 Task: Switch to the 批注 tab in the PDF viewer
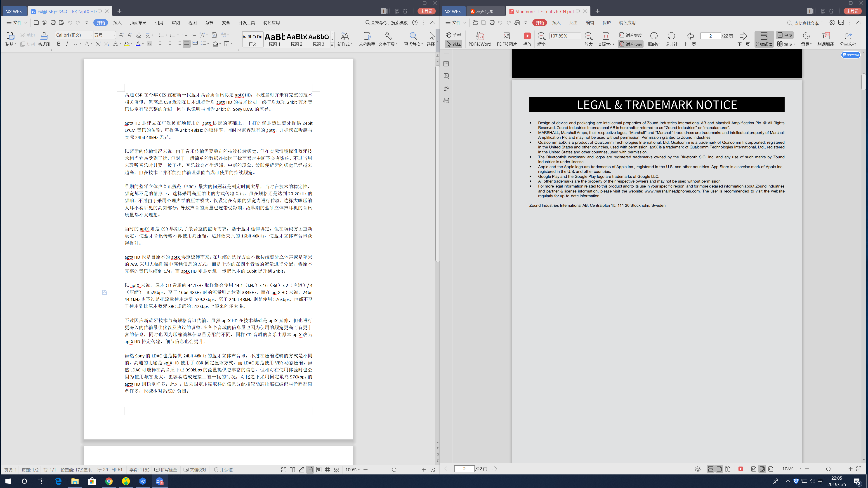[573, 23]
